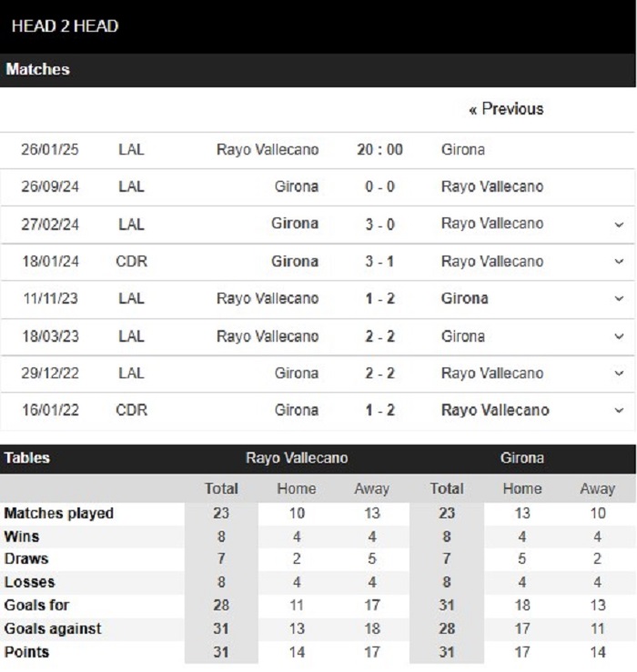Expand the 27/02/24 Girona 3-0 match details

tap(619, 225)
